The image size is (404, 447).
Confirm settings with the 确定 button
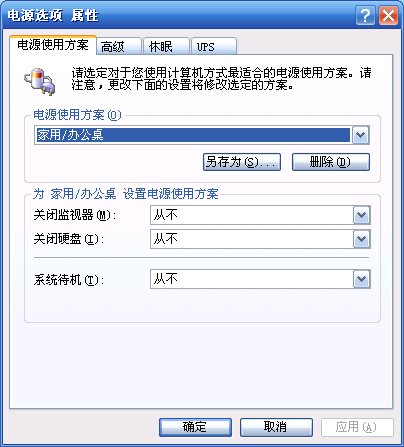point(195,427)
